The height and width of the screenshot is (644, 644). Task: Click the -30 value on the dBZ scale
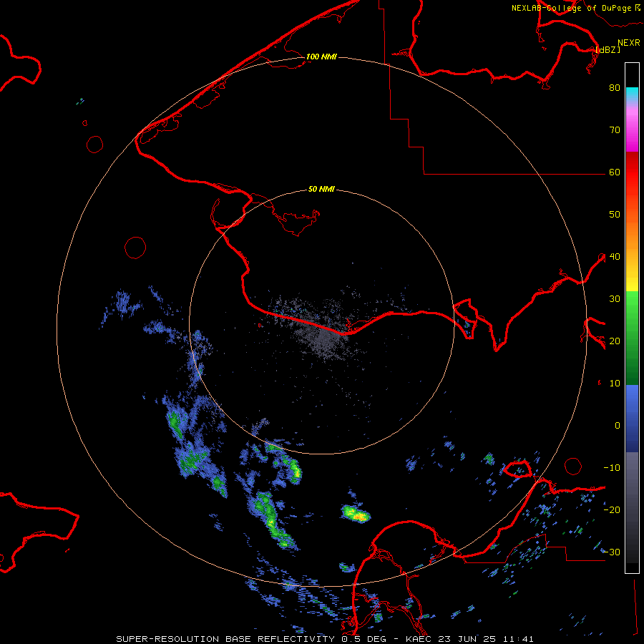[x=612, y=552]
